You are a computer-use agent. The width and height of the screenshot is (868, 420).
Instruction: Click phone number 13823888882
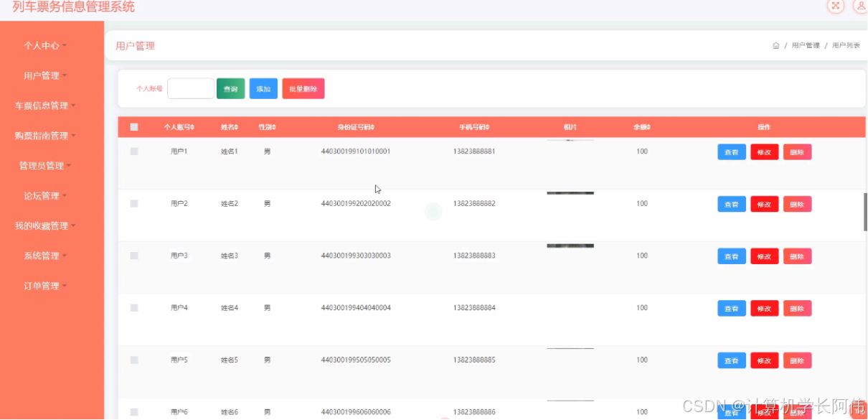[x=474, y=204]
